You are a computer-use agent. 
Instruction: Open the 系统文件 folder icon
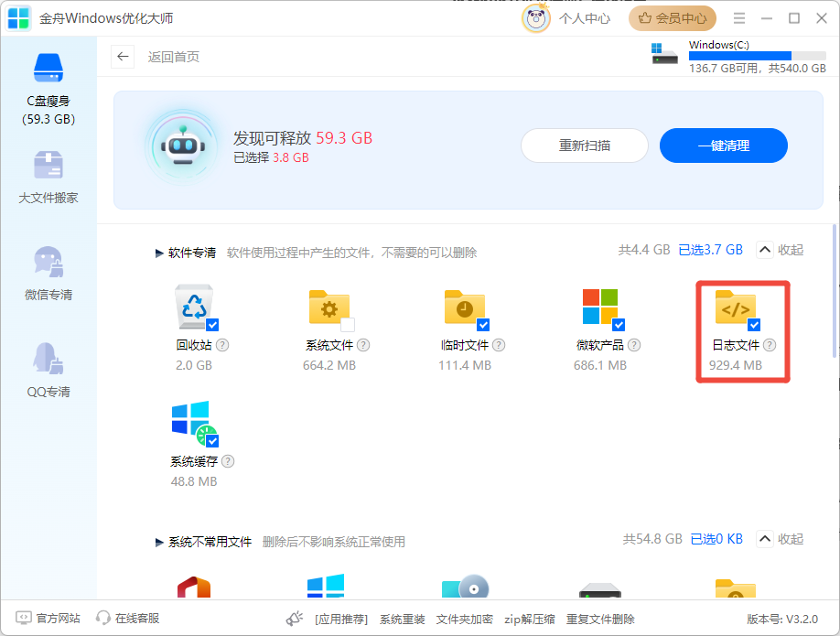pos(328,307)
